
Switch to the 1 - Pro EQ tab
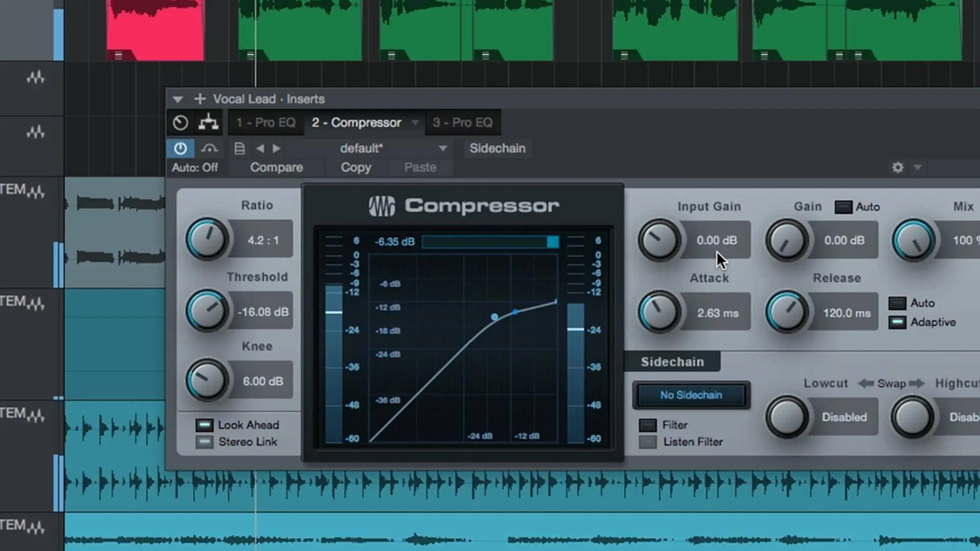coord(266,122)
